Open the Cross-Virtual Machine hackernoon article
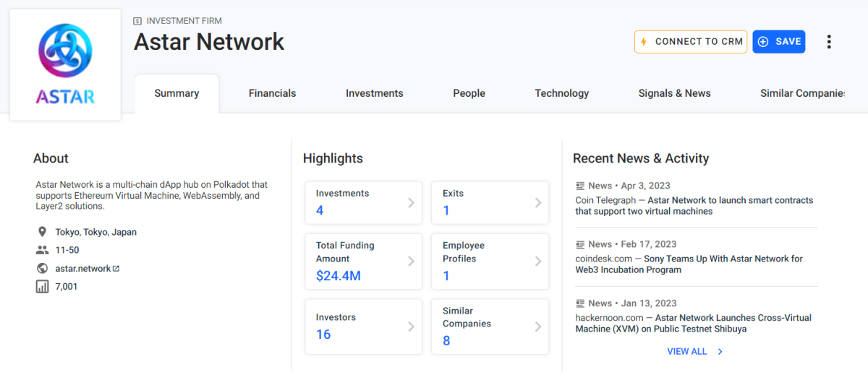This screenshot has width=868, height=380. click(694, 323)
